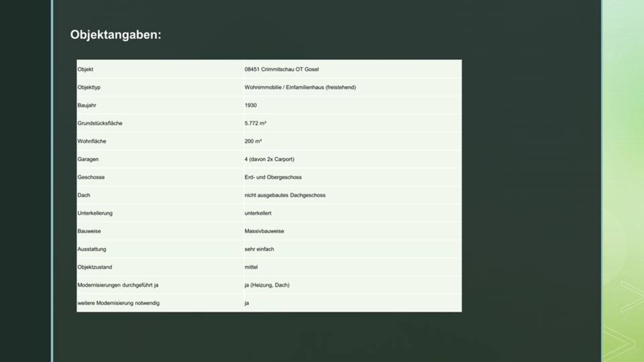
Task: Click the 'Objekttyp' row label
Action: pos(89,87)
